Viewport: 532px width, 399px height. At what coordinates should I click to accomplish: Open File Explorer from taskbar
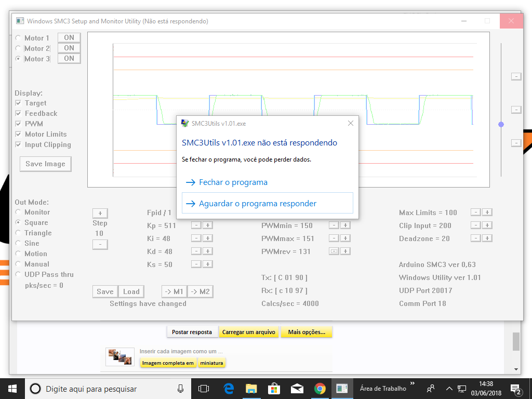[x=251, y=389]
